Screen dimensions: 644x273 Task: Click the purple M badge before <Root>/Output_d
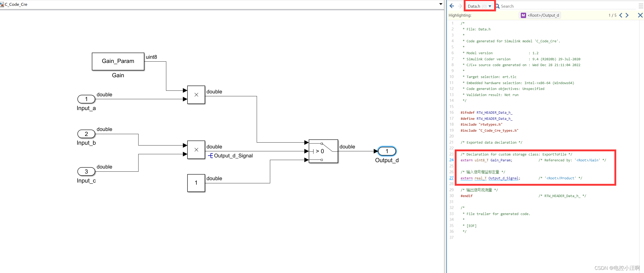point(523,15)
